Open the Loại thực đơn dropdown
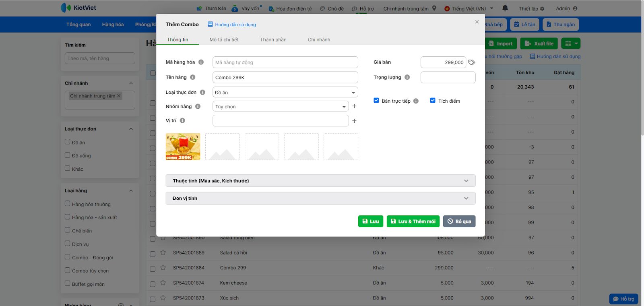The image size is (644, 306). [285, 92]
